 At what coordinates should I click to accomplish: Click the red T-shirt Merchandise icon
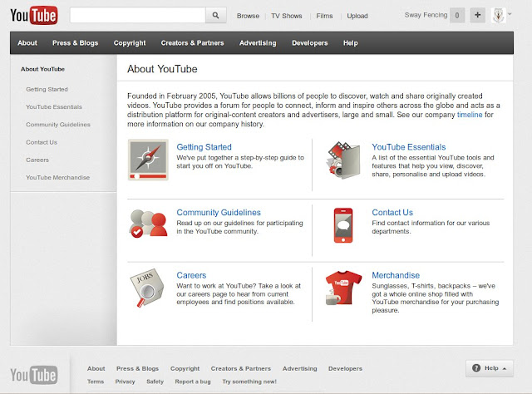[x=342, y=288]
